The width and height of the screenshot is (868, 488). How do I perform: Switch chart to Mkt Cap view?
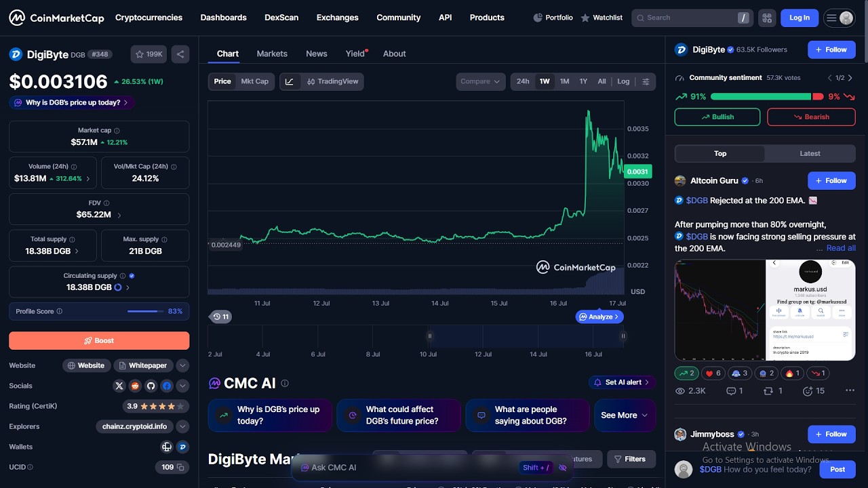point(255,81)
